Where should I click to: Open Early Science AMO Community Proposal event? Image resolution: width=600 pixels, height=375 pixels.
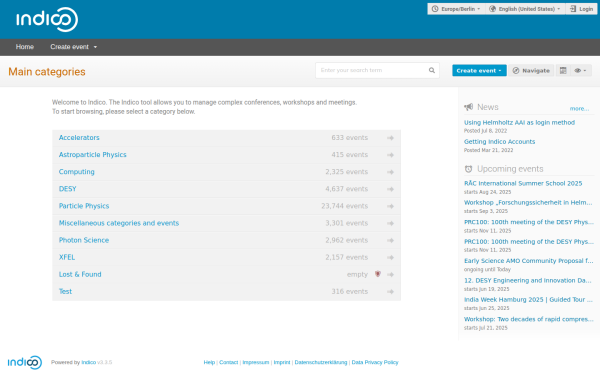[x=528, y=261]
